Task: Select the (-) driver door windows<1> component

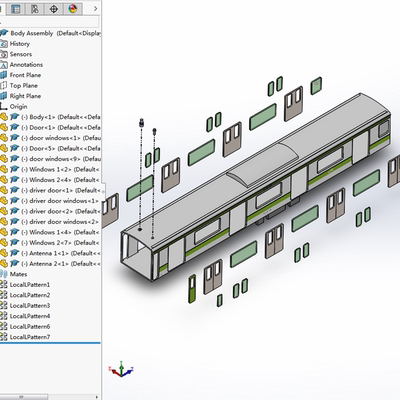Action: (60, 201)
